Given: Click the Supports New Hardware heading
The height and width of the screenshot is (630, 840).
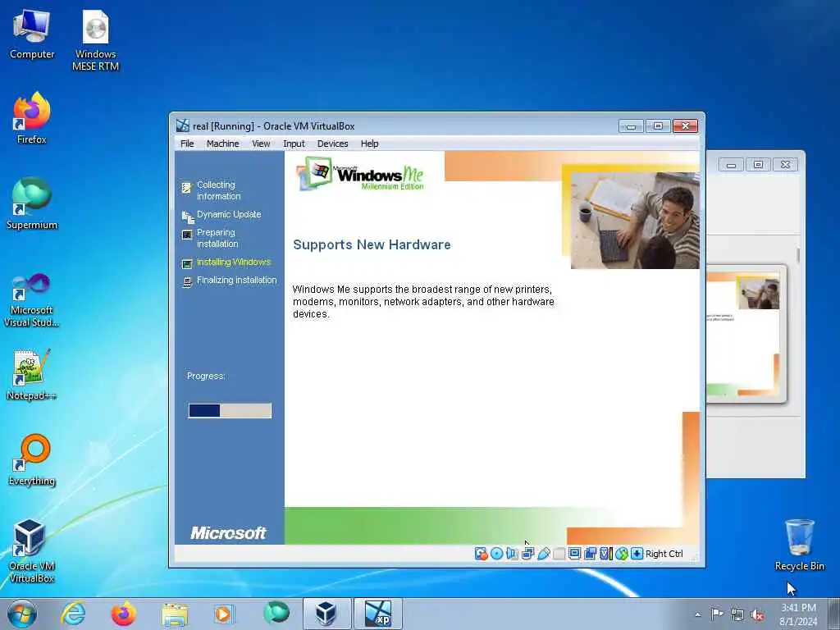Looking at the screenshot, I should click(x=372, y=244).
